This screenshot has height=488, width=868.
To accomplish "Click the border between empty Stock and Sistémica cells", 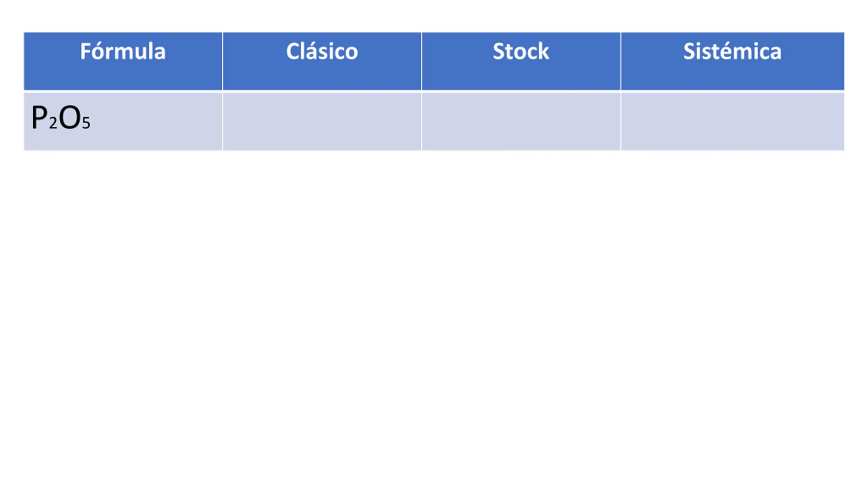I will (620, 121).
